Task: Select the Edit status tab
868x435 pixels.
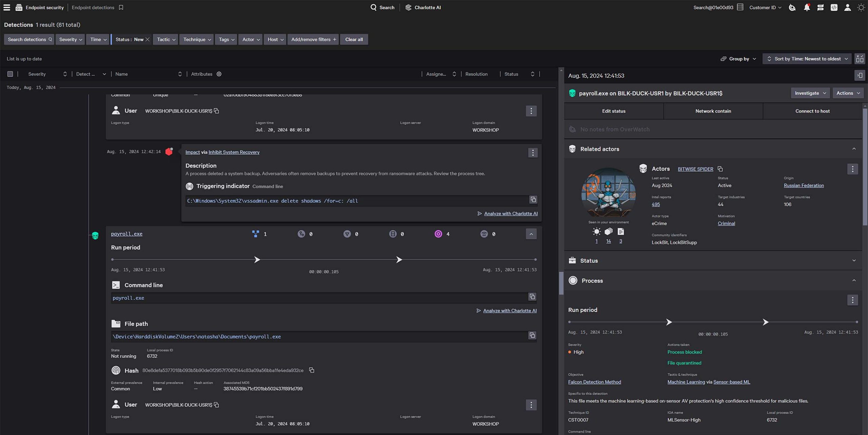Action: point(613,111)
